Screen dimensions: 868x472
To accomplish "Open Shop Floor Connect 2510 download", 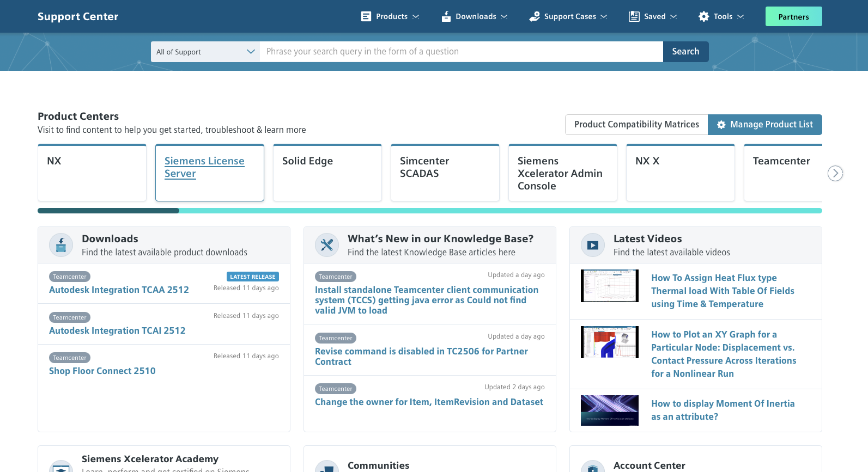I will pyautogui.click(x=102, y=371).
